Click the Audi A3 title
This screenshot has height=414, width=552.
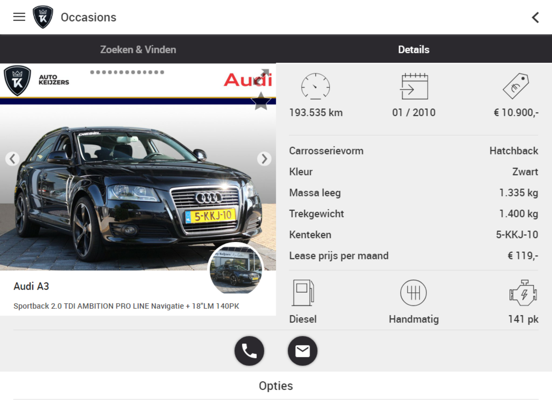click(31, 286)
